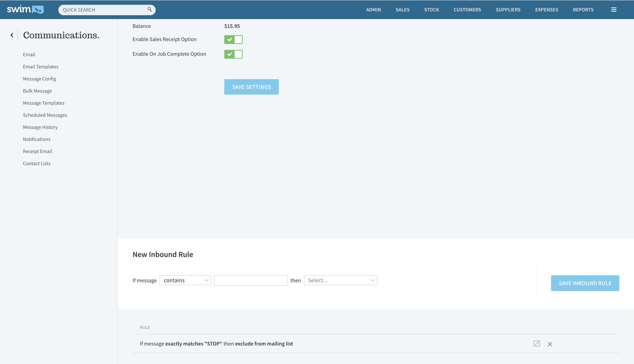The image size is (634, 364).
Task: Click the inbound rule text field
Action: coord(250,280)
